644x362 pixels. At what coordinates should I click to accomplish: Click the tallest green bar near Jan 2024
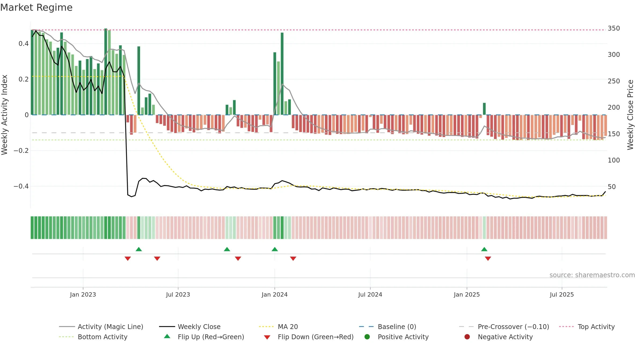(x=282, y=74)
